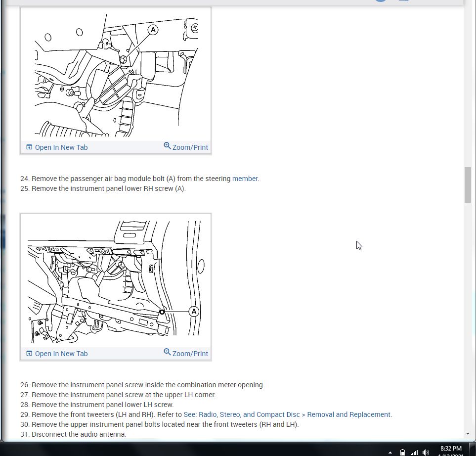
Task: Select step 25 lower RH screw text
Action: point(103,188)
